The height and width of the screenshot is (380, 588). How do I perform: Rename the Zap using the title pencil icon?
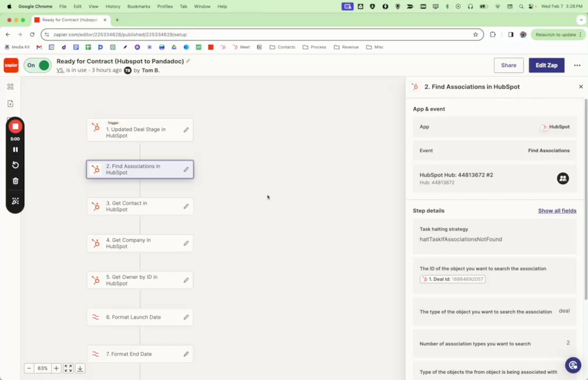point(188,61)
